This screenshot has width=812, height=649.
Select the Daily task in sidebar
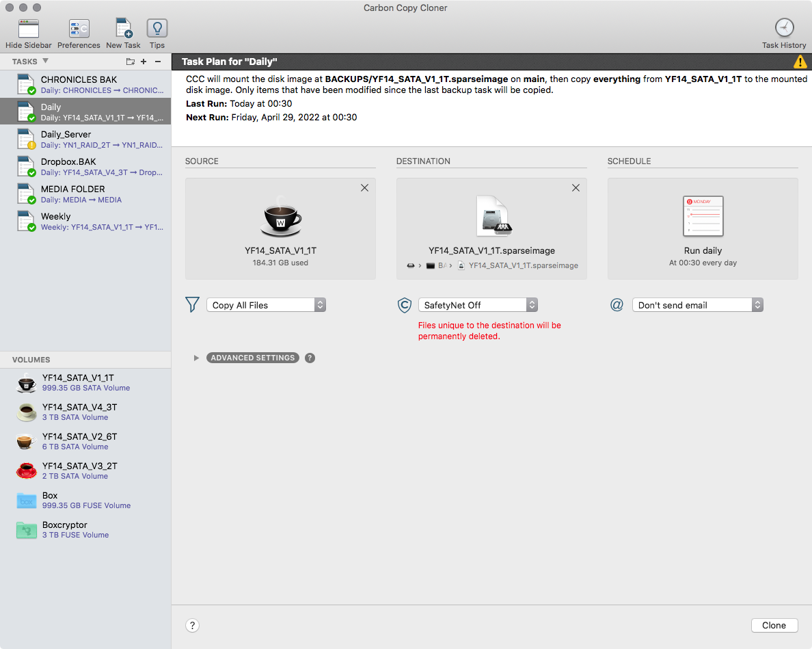[85, 111]
